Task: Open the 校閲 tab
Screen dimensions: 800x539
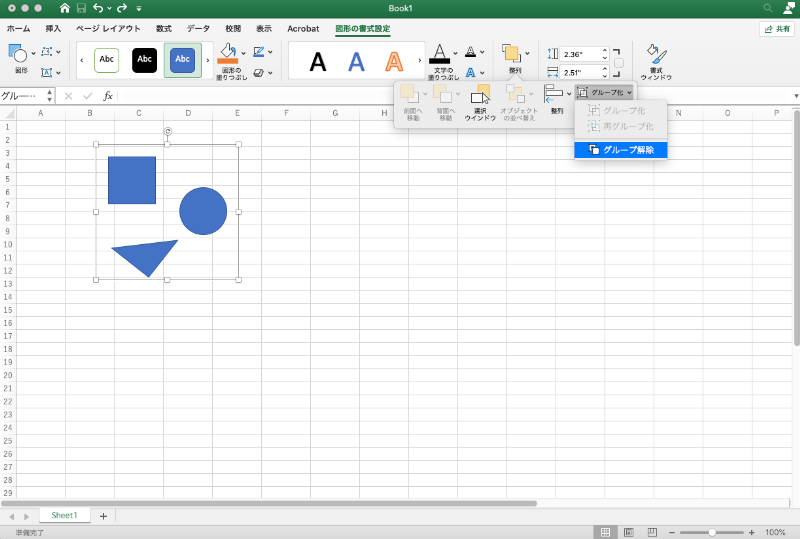Action: 233,29
